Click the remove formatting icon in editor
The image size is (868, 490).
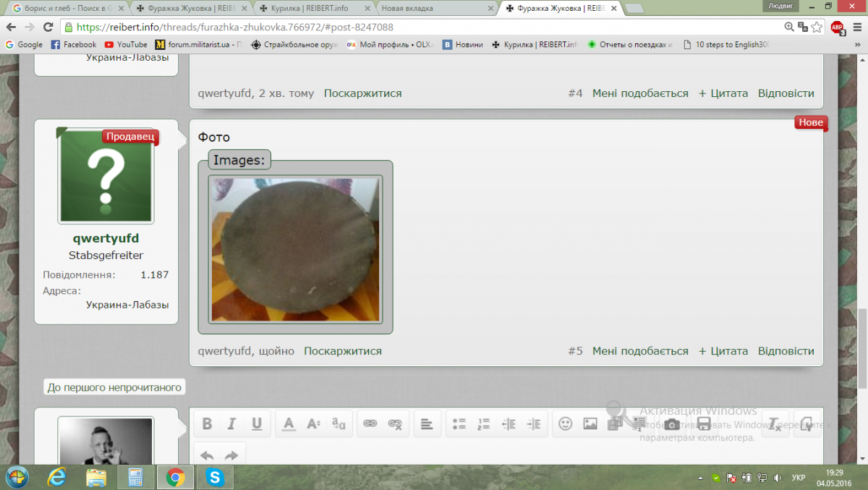pyautogui.click(x=775, y=424)
